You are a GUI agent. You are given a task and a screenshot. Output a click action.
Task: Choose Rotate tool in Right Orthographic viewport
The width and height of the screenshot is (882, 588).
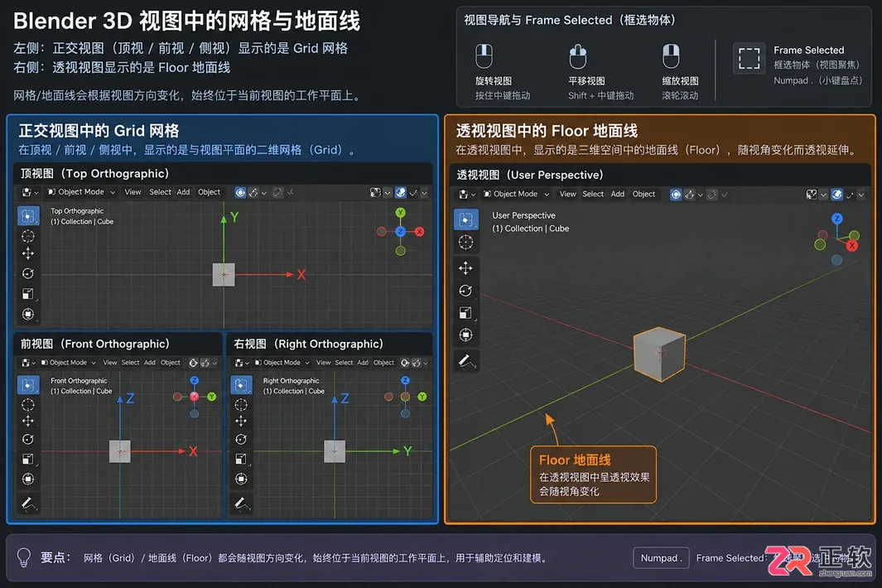[241, 440]
